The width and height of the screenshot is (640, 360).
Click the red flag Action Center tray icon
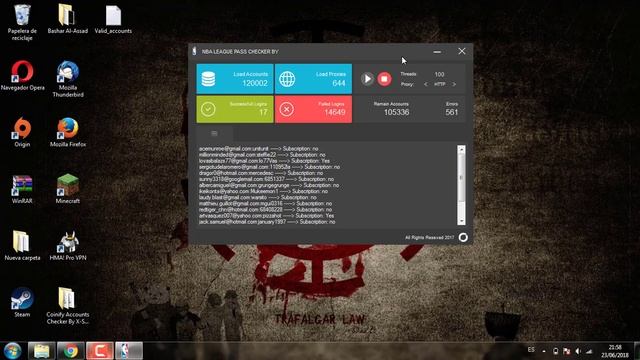tap(566, 351)
